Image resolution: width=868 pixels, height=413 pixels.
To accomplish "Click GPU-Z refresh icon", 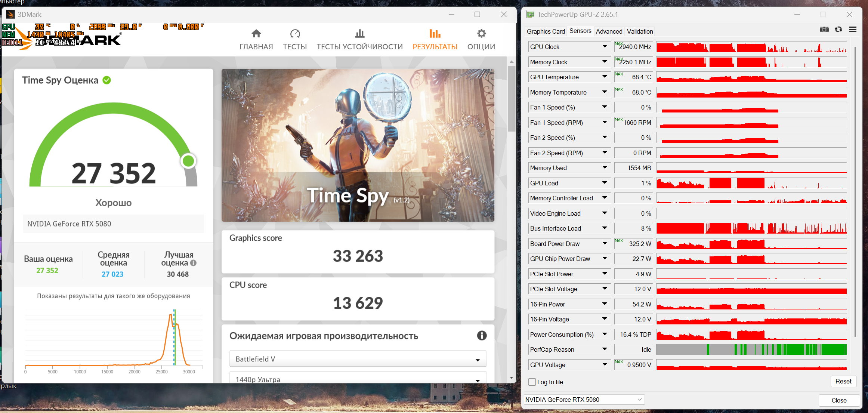I will coord(838,30).
